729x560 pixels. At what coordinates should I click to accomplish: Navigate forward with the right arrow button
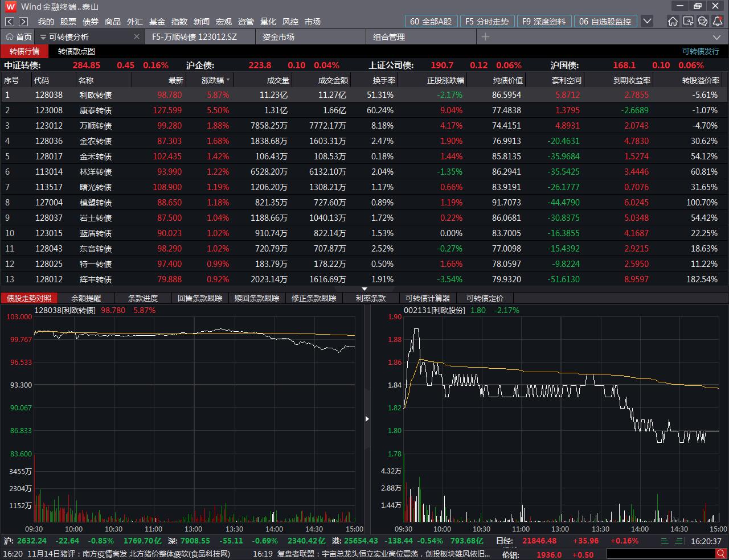click(23, 21)
